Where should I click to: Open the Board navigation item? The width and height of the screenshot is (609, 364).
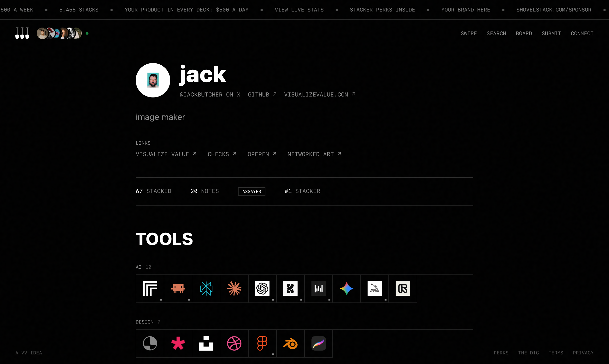click(x=524, y=33)
